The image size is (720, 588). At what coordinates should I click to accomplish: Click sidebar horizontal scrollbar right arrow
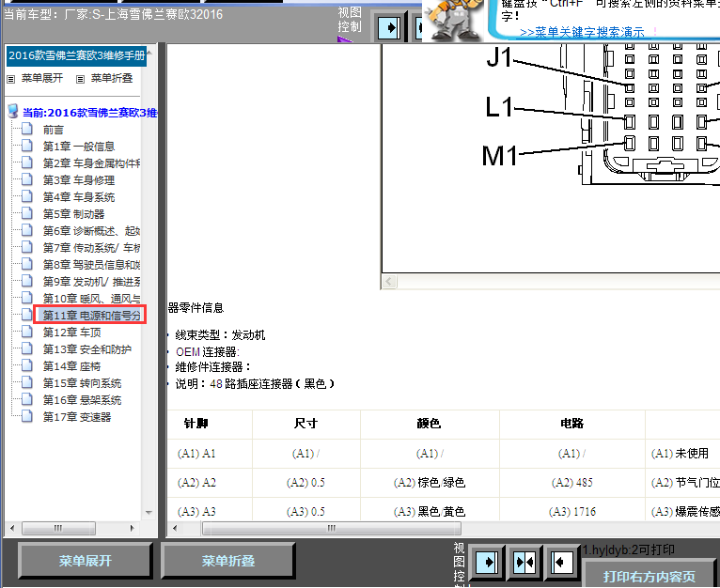(x=133, y=528)
